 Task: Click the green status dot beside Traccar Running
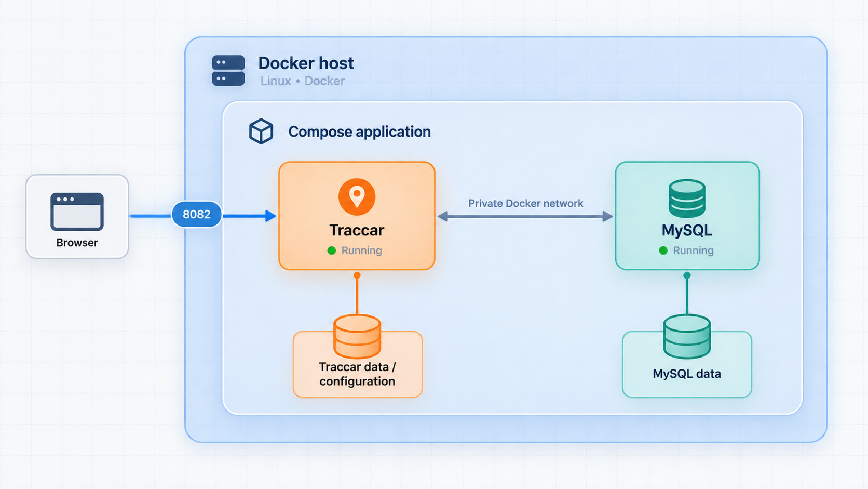click(x=332, y=250)
